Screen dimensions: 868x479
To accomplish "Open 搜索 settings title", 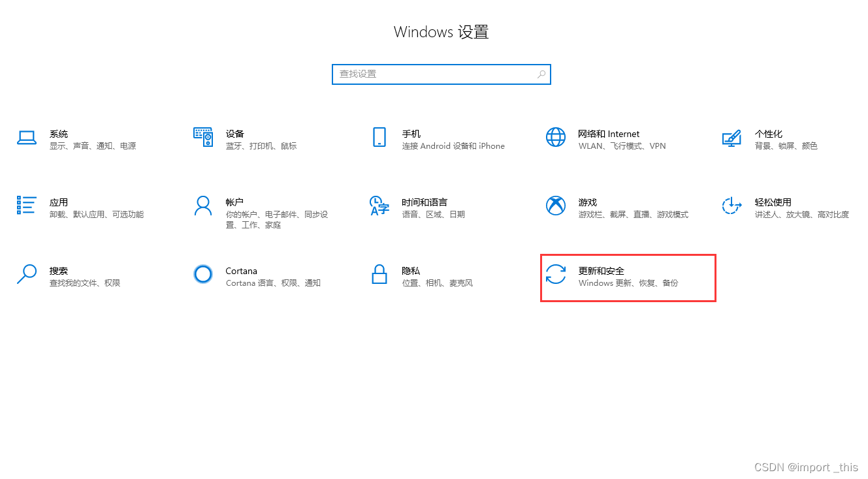I will point(59,271).
